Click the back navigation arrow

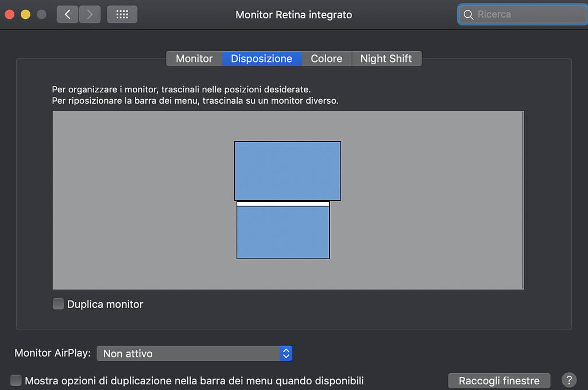(x=67, y=14)
